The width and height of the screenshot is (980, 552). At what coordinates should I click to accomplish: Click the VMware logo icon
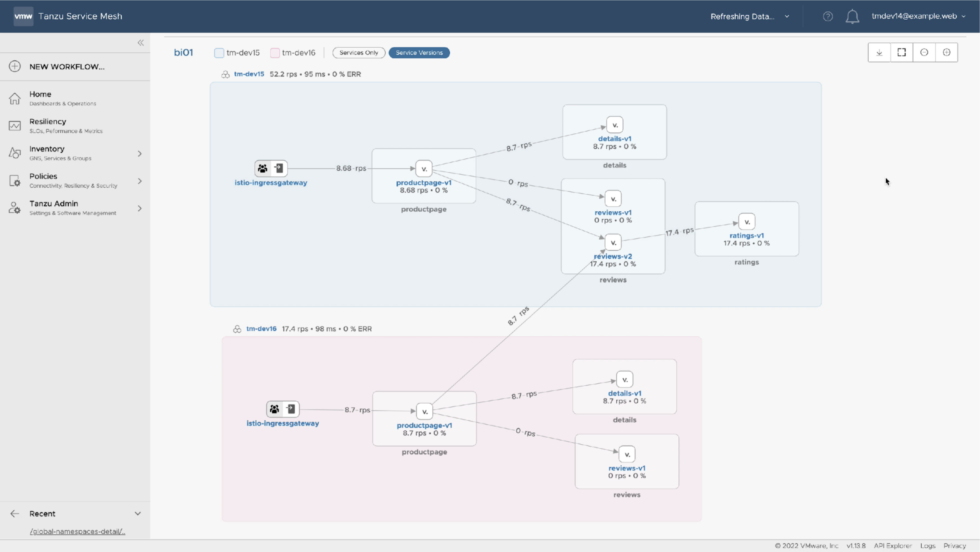click(23, 16)
